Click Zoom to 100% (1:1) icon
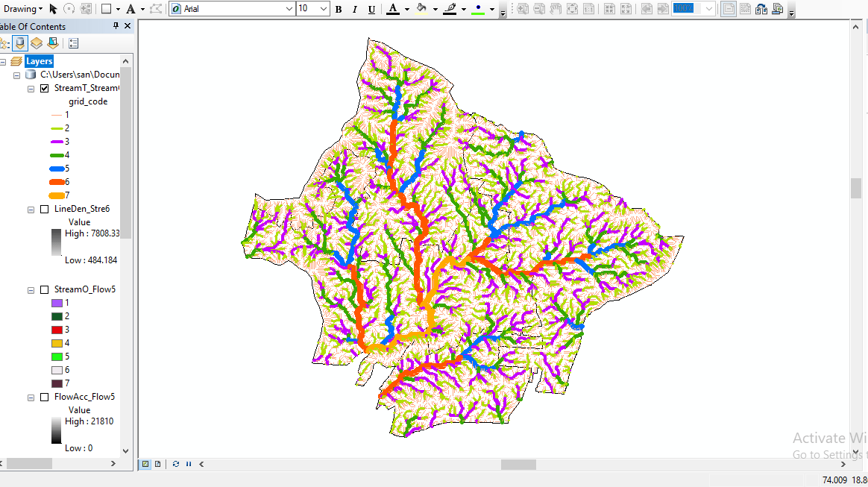 pos(589,9)
